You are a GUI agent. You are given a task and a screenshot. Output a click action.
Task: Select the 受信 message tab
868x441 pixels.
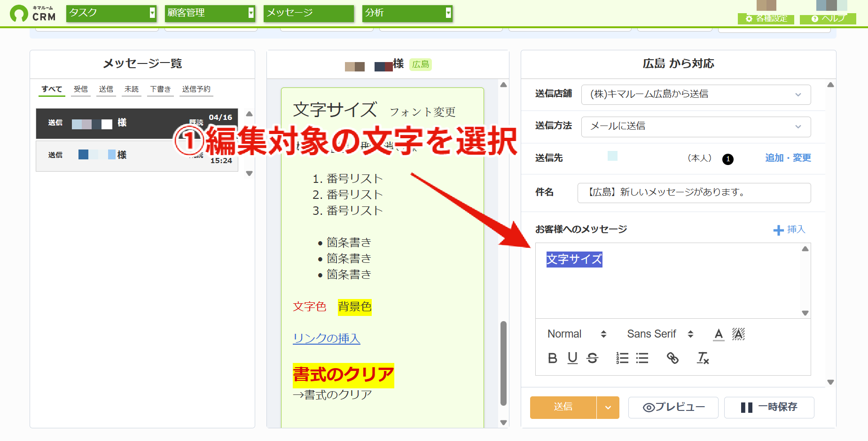point(81,89)
